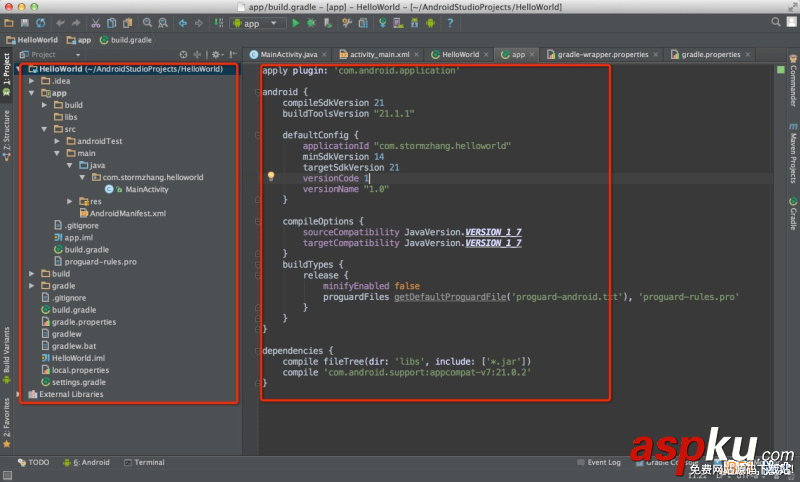The height and width of the screenshot is (482, 800).
Task: Toggle the Gradle side panel
Action: tap(793, 213)
